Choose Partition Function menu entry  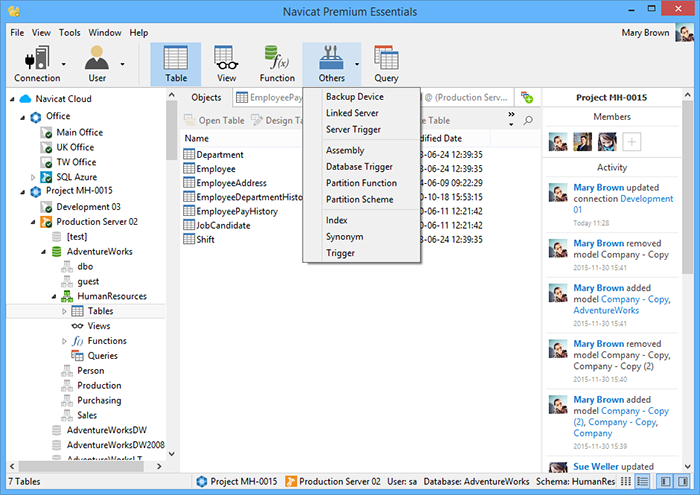point(362,183)
